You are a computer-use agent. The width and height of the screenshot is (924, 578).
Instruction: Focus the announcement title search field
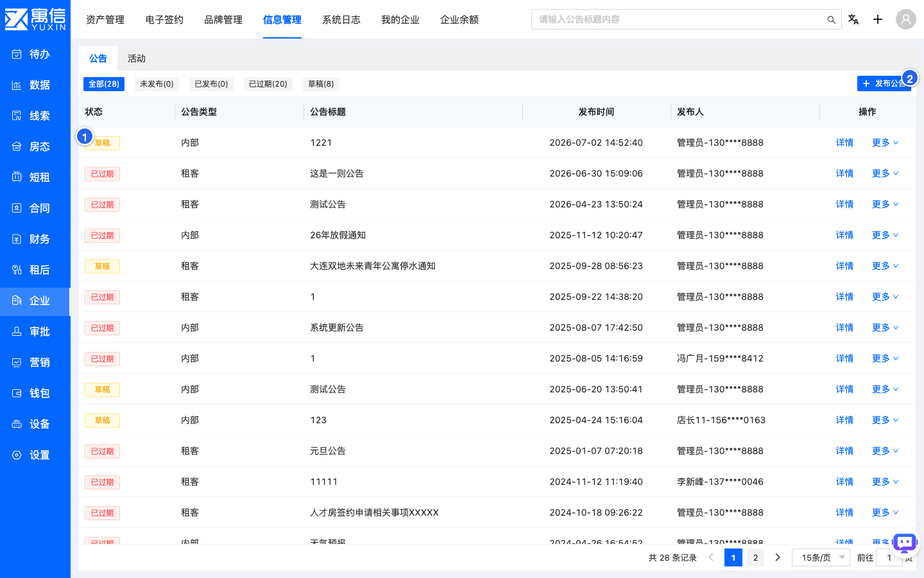point(680,19)
